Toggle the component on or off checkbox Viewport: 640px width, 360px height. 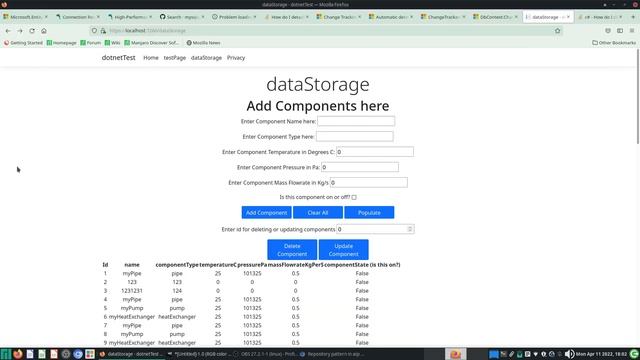(x=354, y=197)
